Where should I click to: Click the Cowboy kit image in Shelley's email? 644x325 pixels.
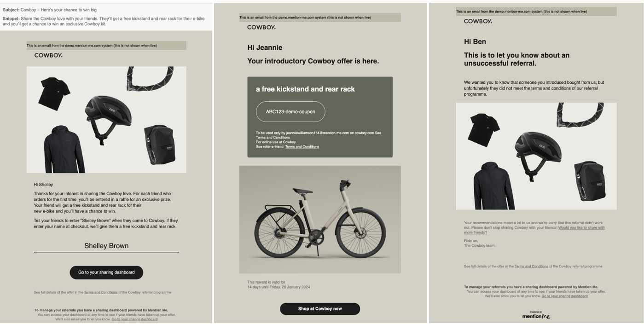106,120
